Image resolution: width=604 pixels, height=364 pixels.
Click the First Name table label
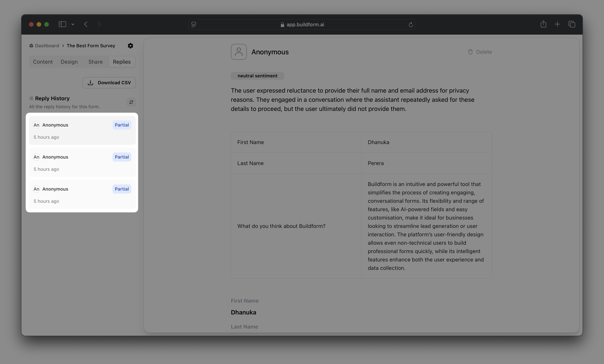point(250,142)
